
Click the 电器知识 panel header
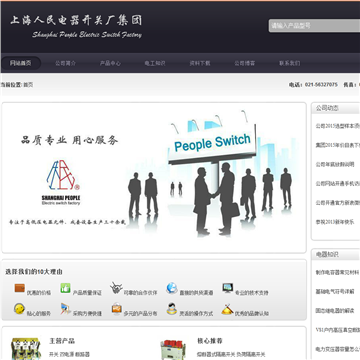click(x=336, y=255)
